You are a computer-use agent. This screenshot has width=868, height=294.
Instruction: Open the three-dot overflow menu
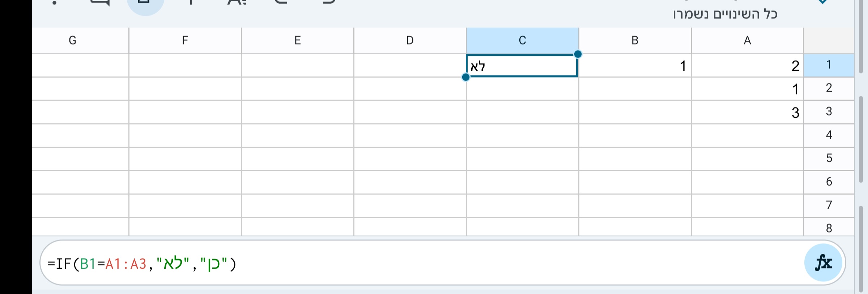(x=54, y=3)
